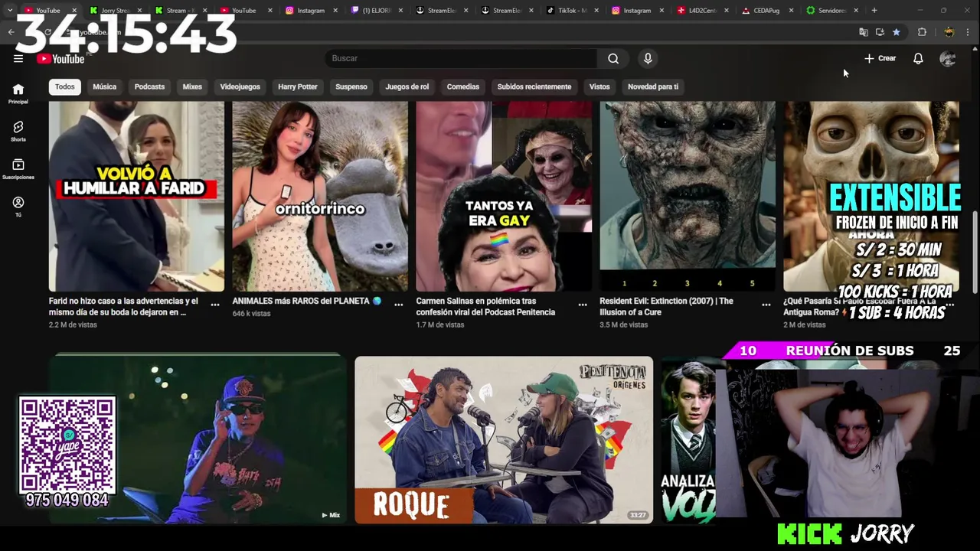The image size is (980, 551).
Task: Open Resident Evil: Extinction (2007) title
Action: coord(666,306)
